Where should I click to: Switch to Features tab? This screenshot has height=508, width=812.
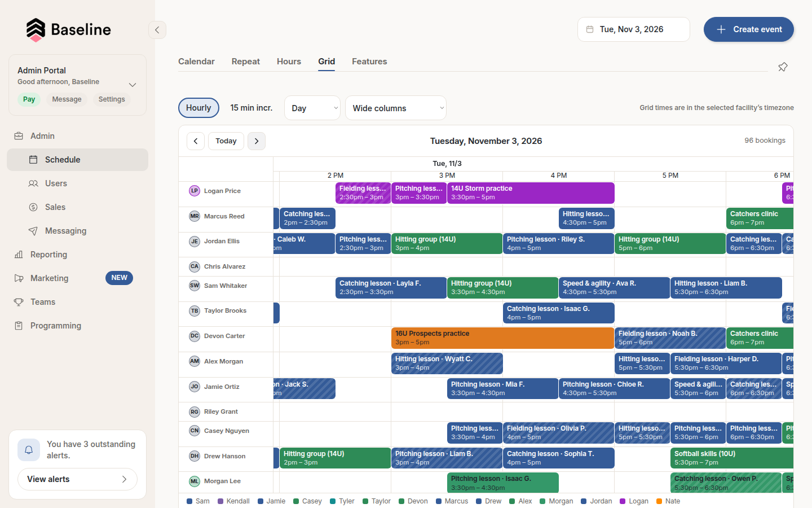369,62
